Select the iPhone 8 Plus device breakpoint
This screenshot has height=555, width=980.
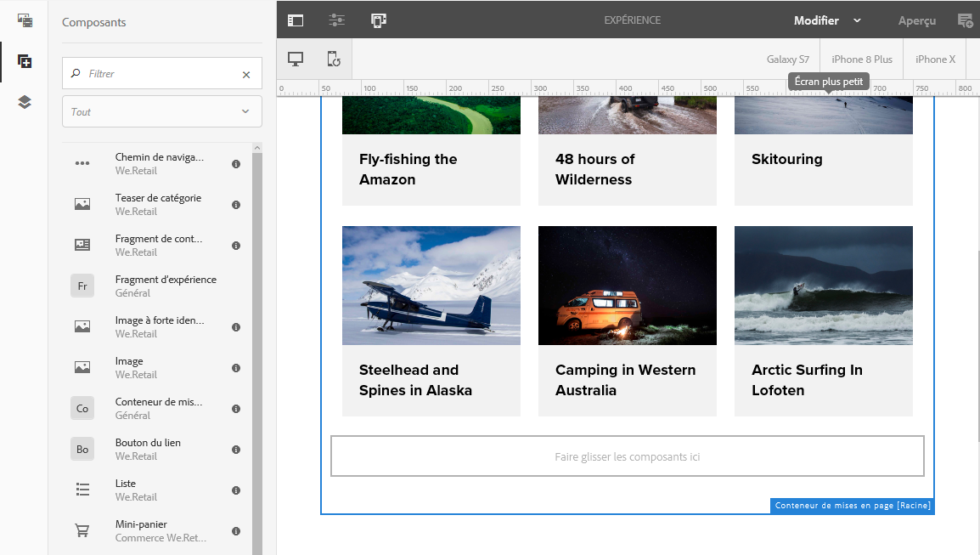click(862, 59)
